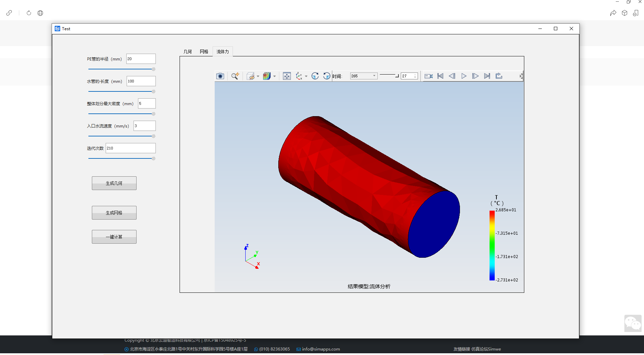The width and height of the screenshot is (644, 355).
Task: Step back one frame
Action: click(x=452, y=76)
